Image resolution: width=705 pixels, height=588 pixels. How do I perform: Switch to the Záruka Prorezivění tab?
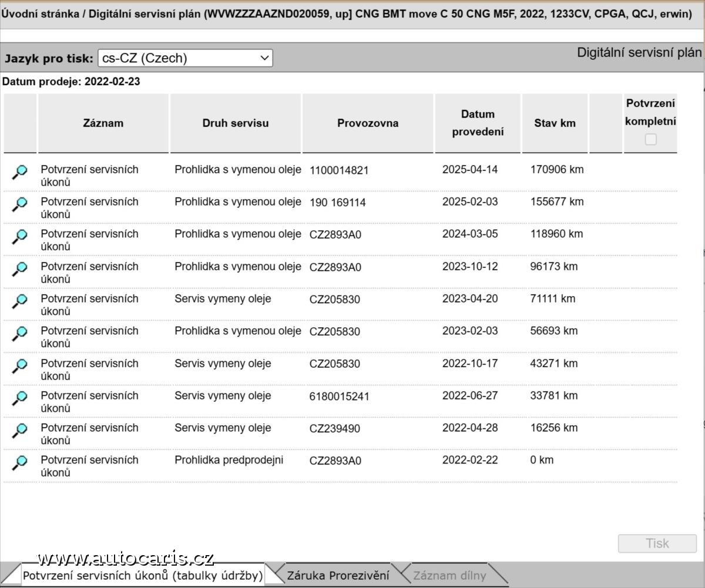tap(338, 576)
